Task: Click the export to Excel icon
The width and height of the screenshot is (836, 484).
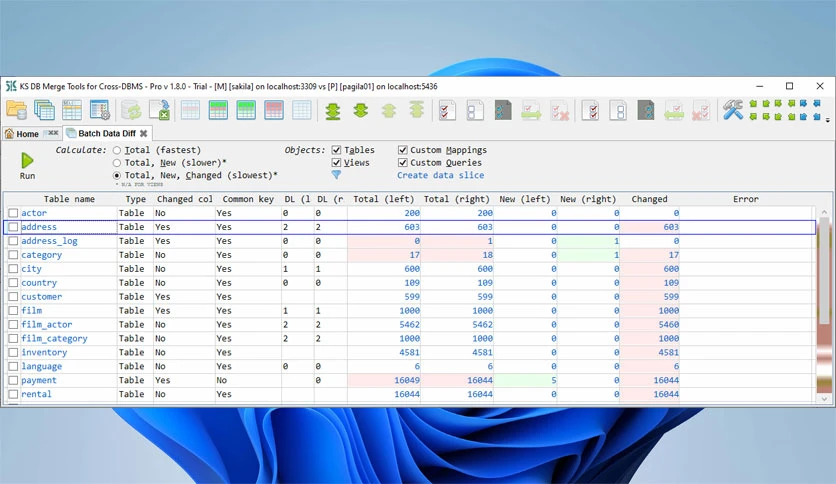Action: (x=159, y=110)
